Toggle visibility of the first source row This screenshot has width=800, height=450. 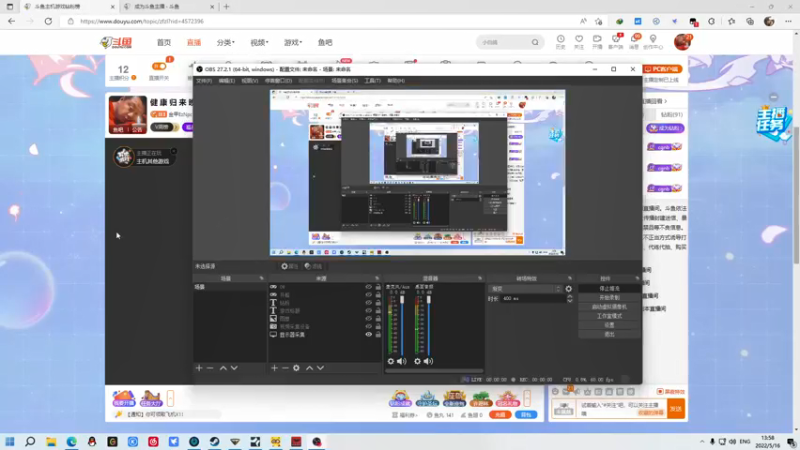pyautogui.click(x=368, y=287)
